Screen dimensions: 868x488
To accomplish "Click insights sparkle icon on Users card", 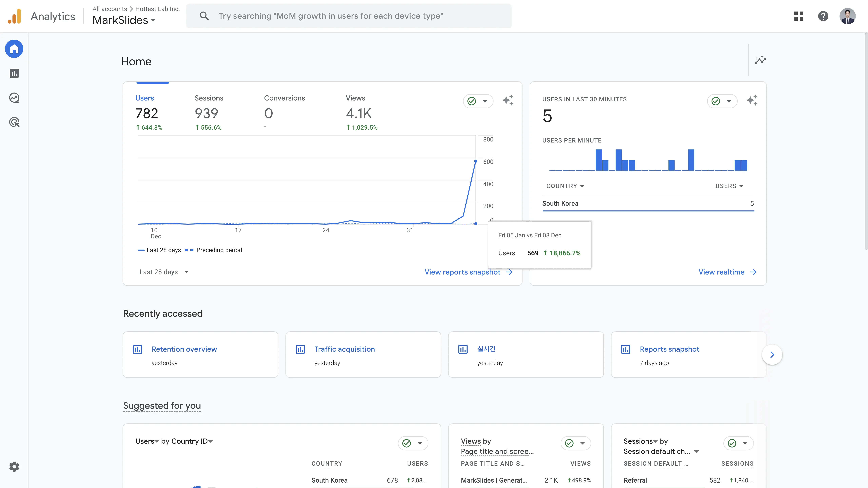I will pyautogui.click(x=508, y=100).
